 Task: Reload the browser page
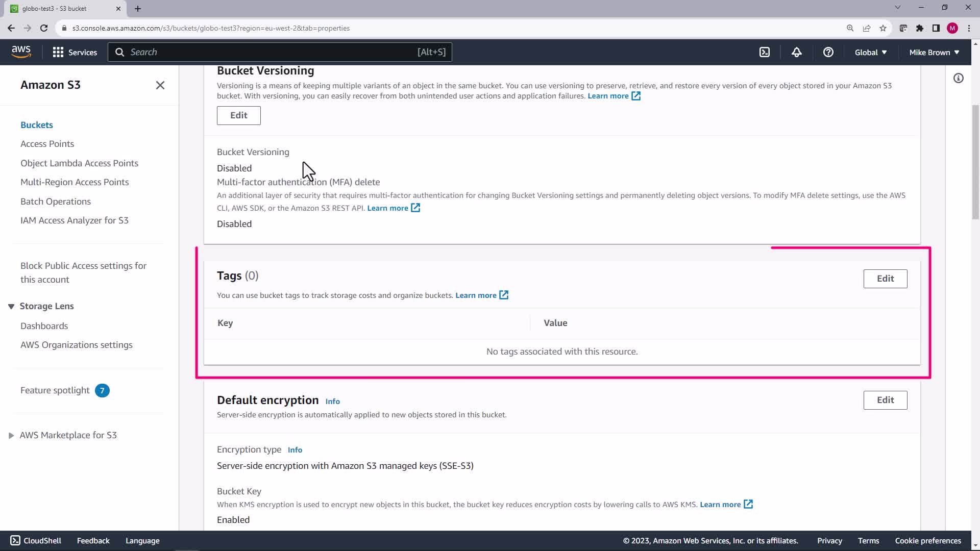point(44,28)
